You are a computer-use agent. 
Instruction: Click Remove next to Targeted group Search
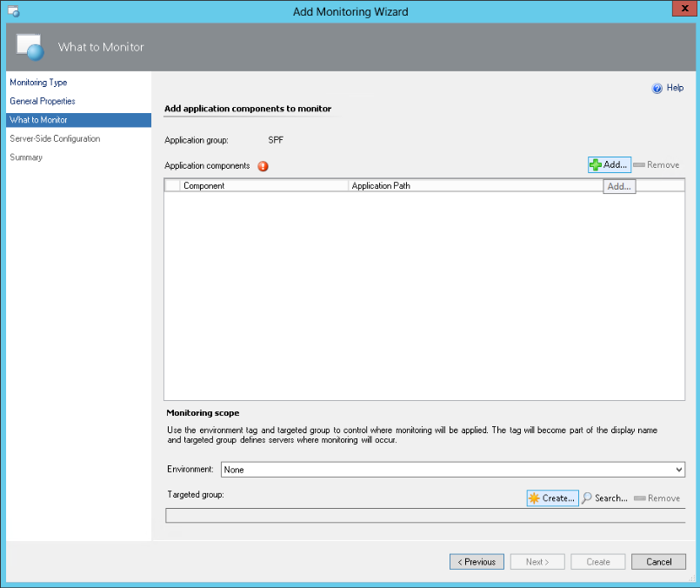click(657, 498)
